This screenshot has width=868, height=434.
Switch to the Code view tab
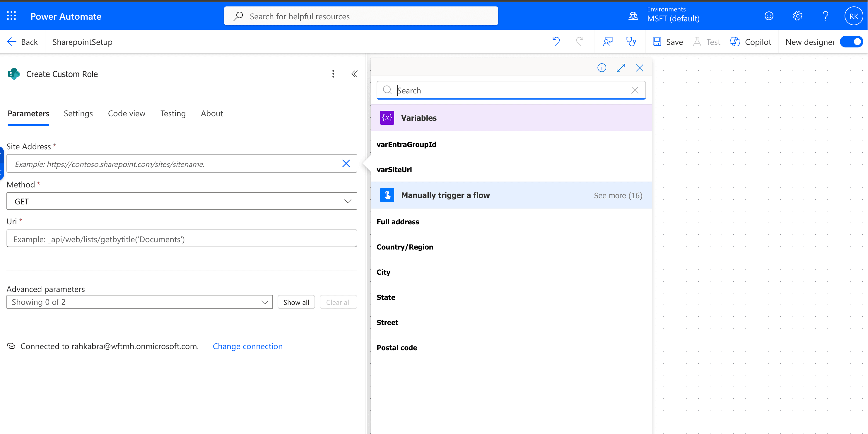point(126,114)
